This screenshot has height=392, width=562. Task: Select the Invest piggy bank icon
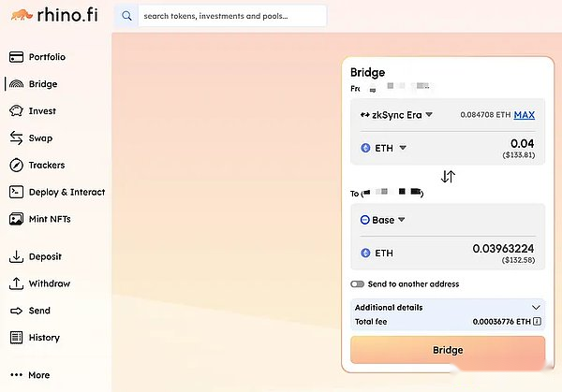(16, 110)
